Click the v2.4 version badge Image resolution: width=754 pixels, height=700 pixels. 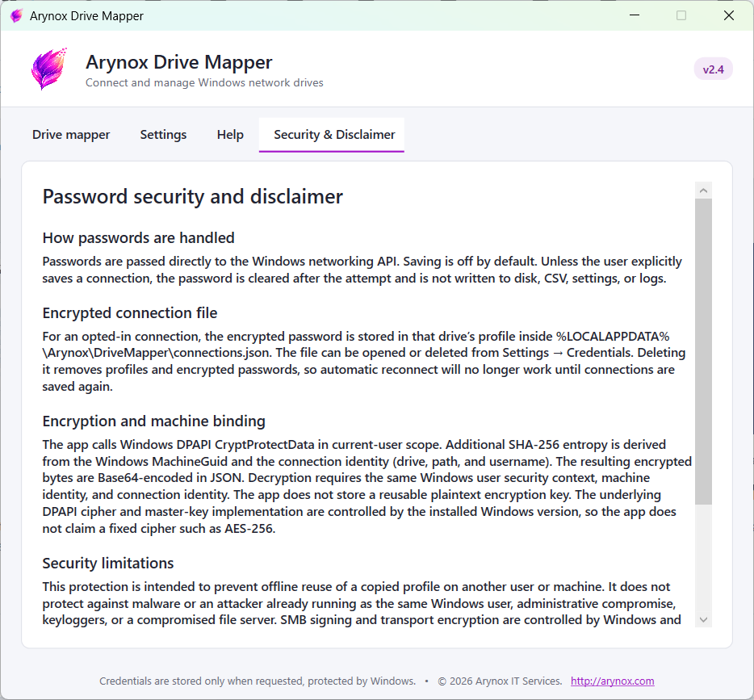713,69
